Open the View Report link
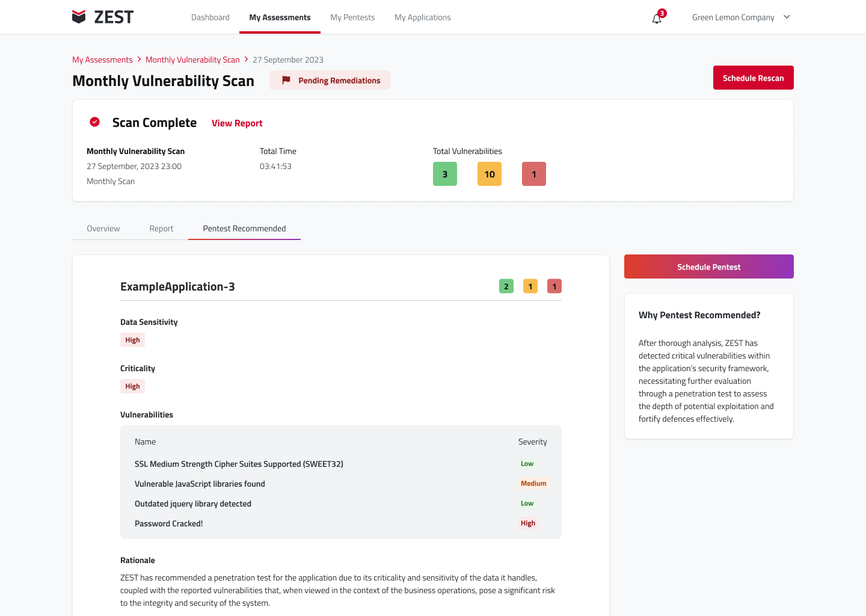The width and height of the screenshot is (866, 616). tap(237, 123)
